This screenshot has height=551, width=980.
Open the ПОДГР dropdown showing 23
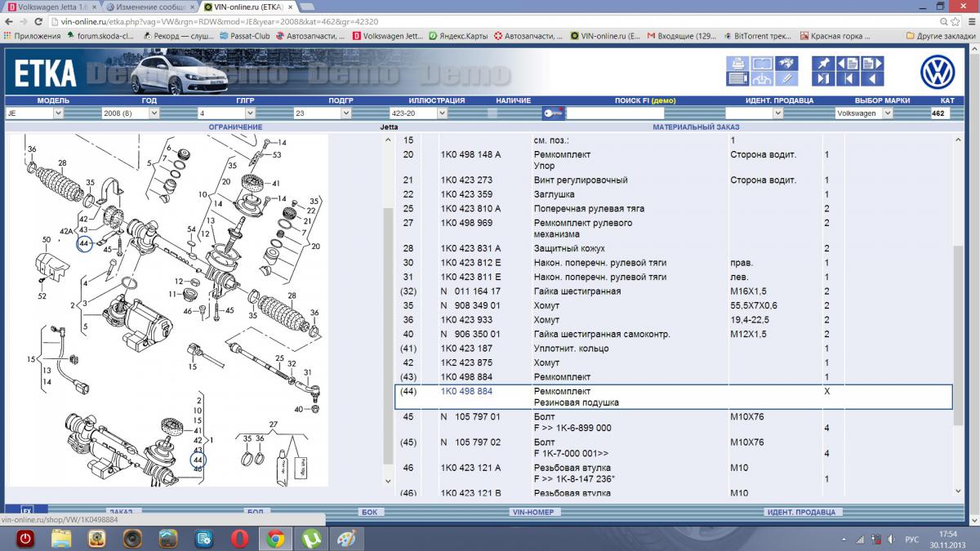(322, 113)
